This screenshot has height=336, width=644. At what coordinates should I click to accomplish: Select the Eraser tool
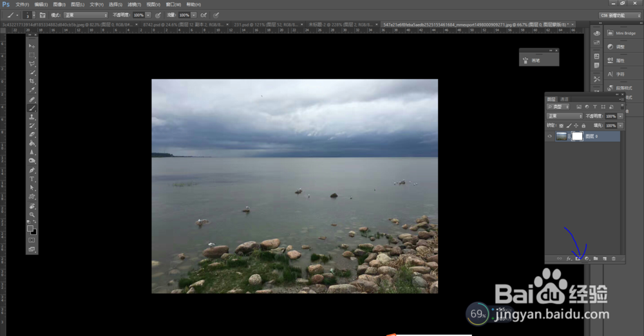tap(32, 135)
